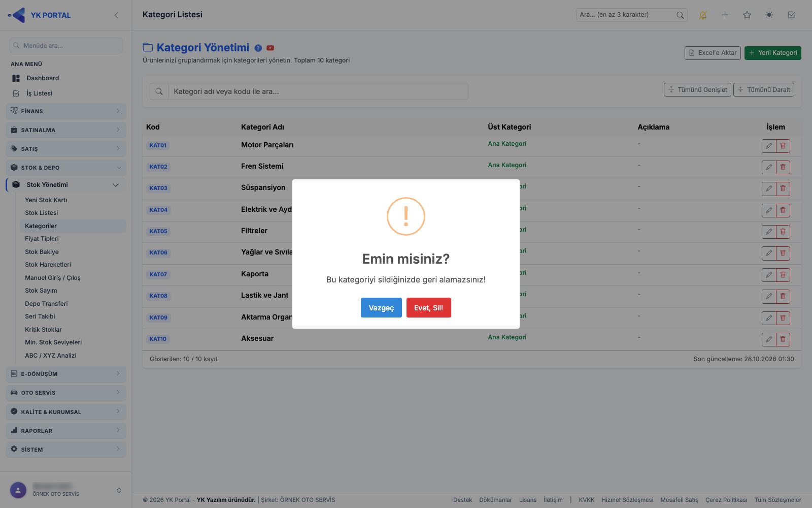812x508 pixels.
Task: Expand the OTO SERVİS menu section
Action: pos(66,393)
